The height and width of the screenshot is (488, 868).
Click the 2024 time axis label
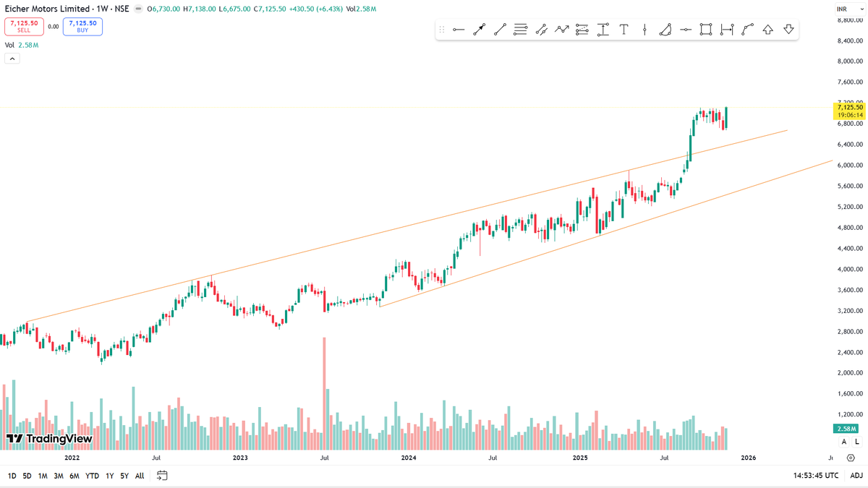click(x=408, y=458)
